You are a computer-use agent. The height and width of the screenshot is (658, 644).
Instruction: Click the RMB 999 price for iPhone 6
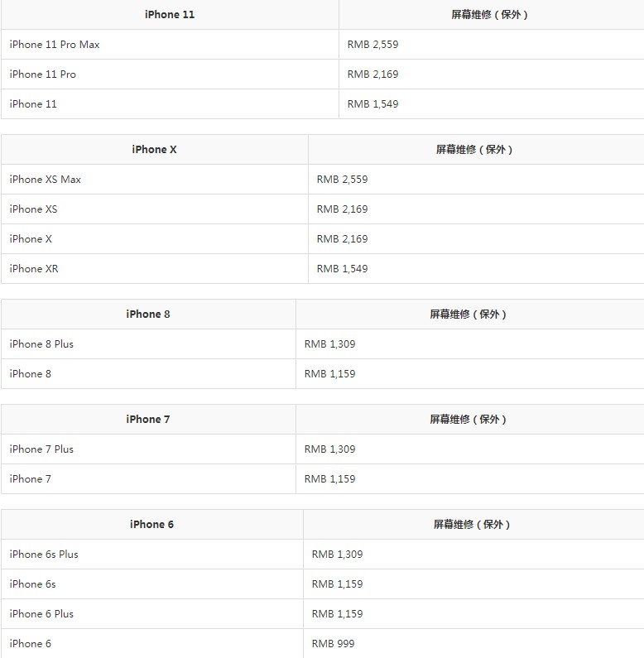333,644
